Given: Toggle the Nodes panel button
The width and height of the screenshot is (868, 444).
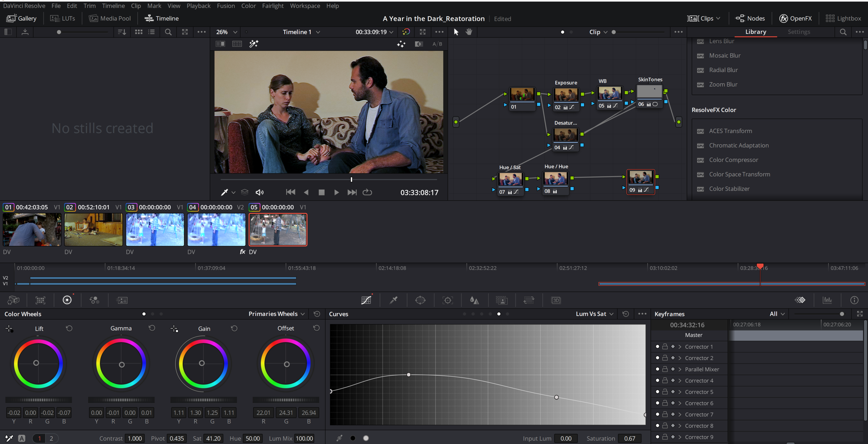Looking at the screenshot, I should coord(750,18).
